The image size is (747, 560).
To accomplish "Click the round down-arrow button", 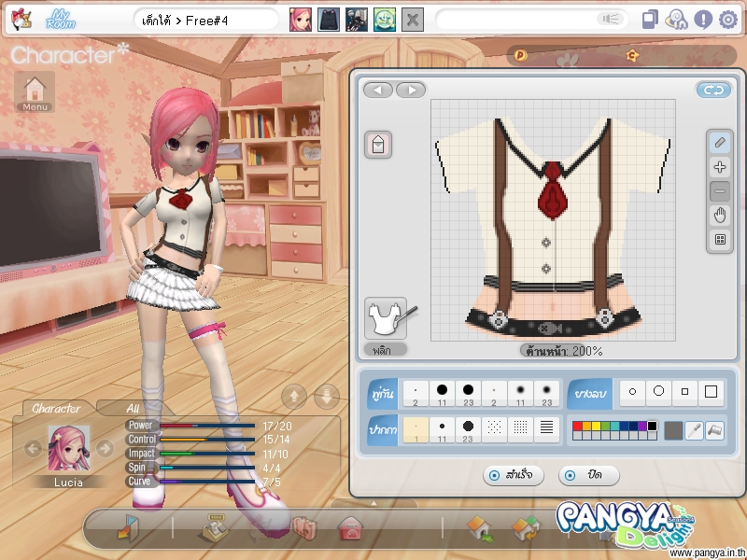I will tap(327, 396).
